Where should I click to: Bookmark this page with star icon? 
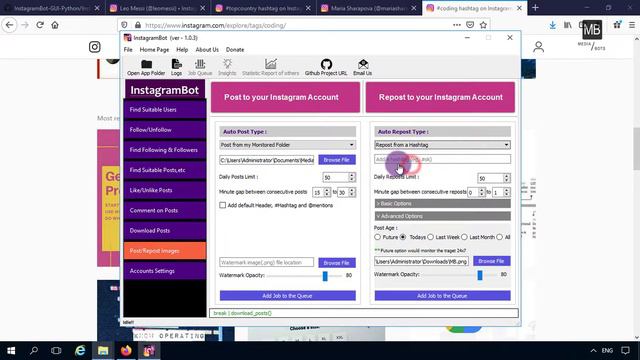coord(483,25)
